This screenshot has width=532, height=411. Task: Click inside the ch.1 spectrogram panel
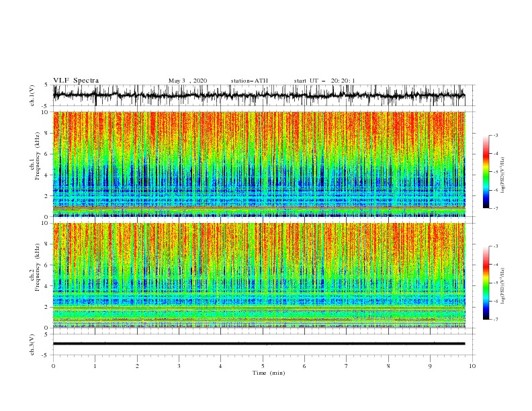[259, 164]
